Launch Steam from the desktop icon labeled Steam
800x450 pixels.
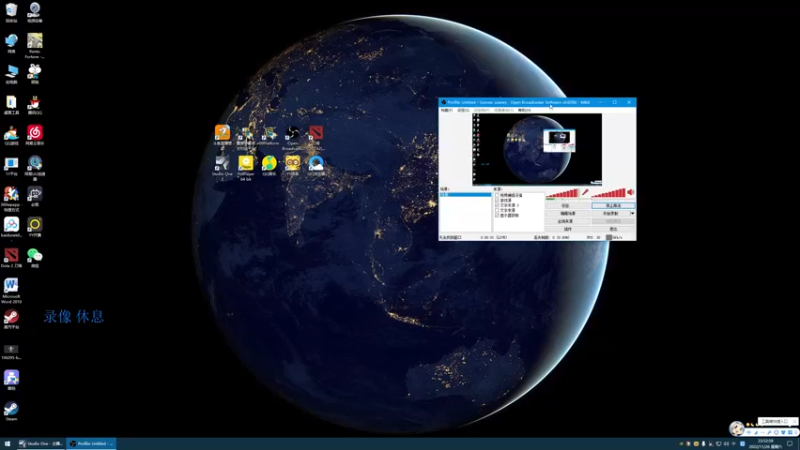11,411
